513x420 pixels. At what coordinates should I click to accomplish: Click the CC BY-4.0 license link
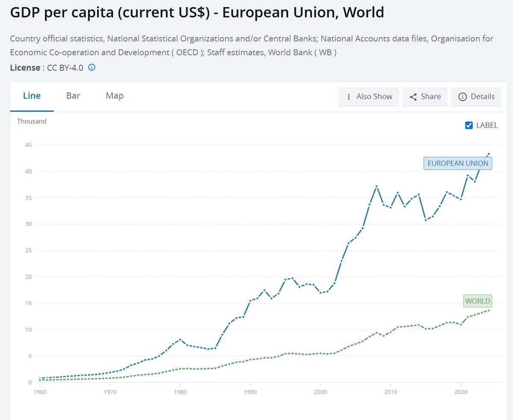[x=65, y=67]
